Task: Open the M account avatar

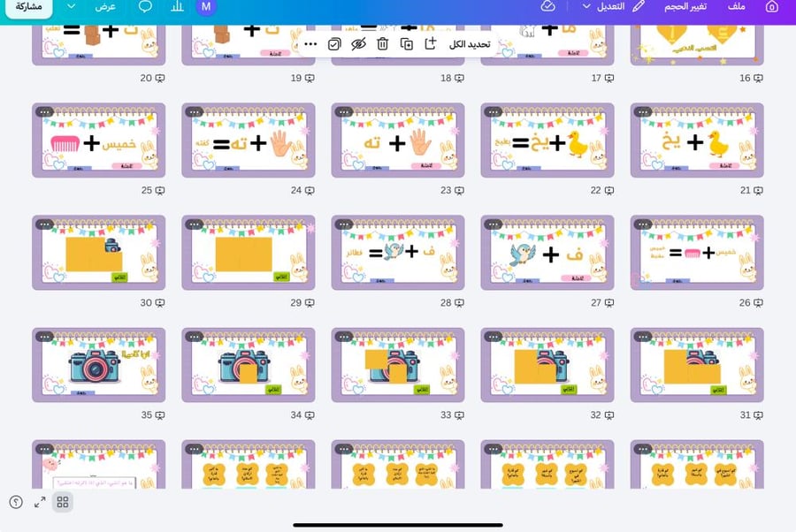Action: [206, 6]
